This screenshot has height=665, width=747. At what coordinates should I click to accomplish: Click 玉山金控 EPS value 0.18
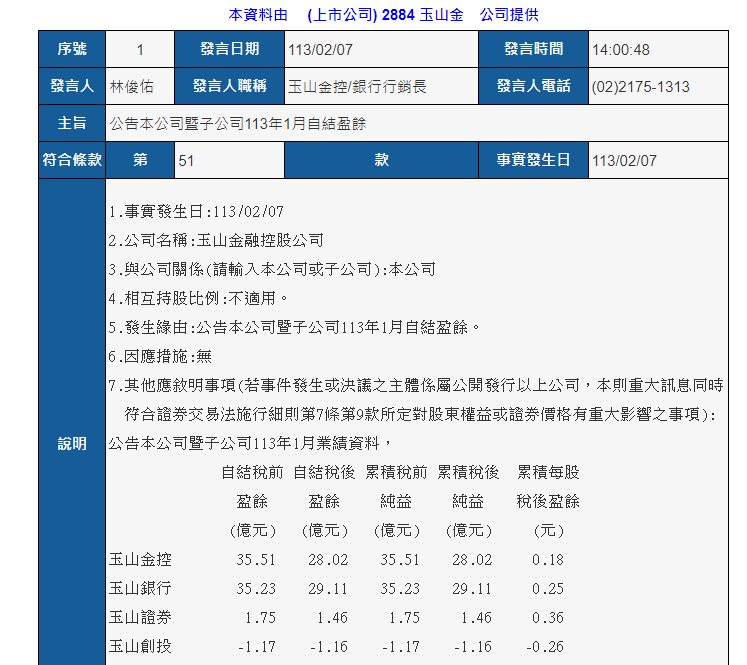coord(548,560)
